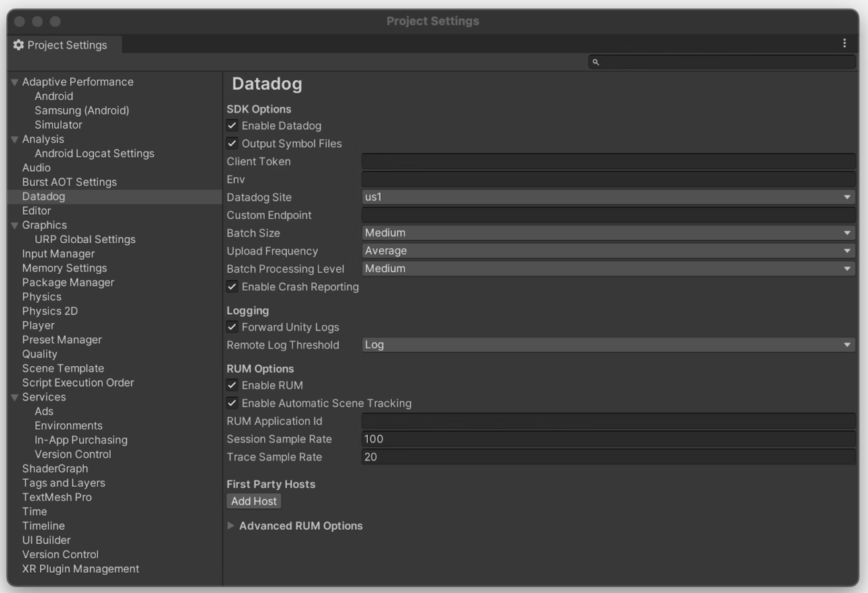Image resolution: width=868 pixels, height=593 pixels.
Task: Disable Forward Unity Logs
Action: click(232, 327)
